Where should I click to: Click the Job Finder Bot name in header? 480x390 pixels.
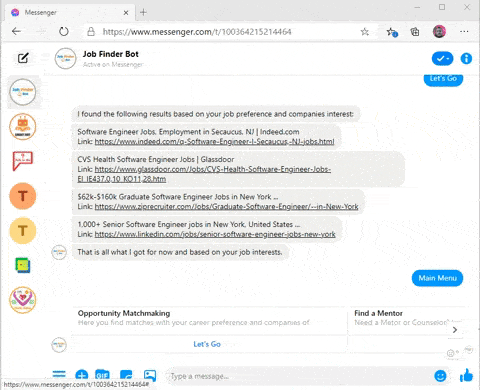pyautogui.click(x=111, y=54)
